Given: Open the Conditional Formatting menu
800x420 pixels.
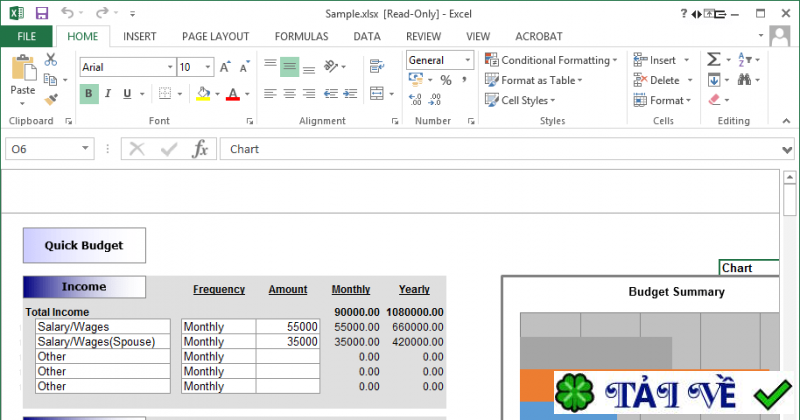Looking at the screenshot, I should pyautogui.click(x=553, y=60).
